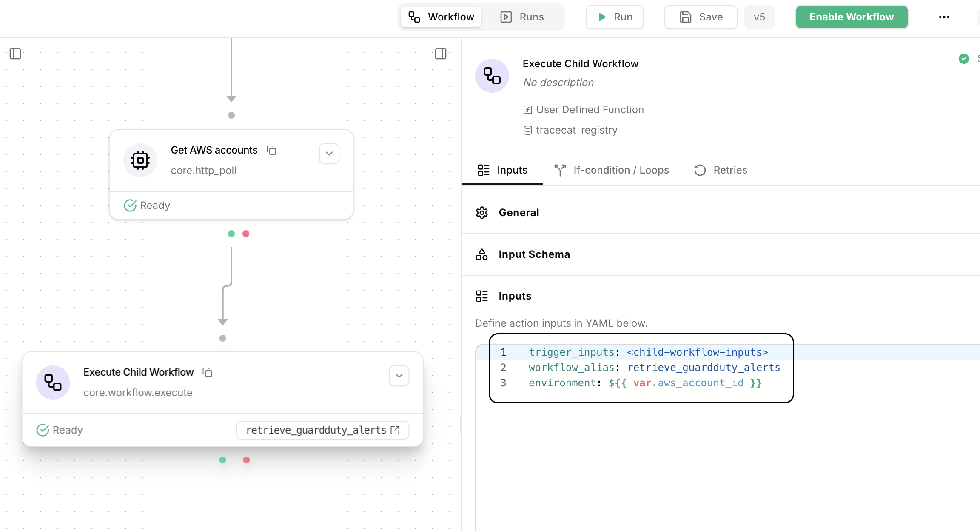
Task: Click the Execute Child Workflow panel title
Action: [x=581, y=64]
